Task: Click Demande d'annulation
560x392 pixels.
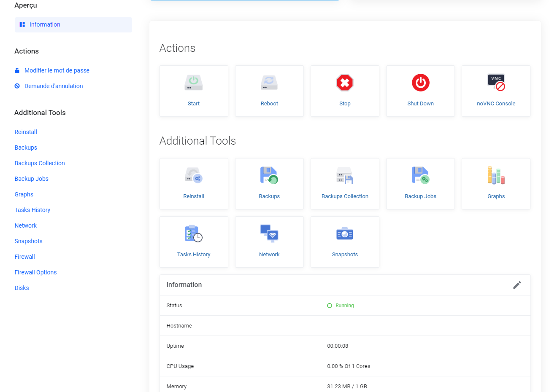Action: (x=54, y=86)
